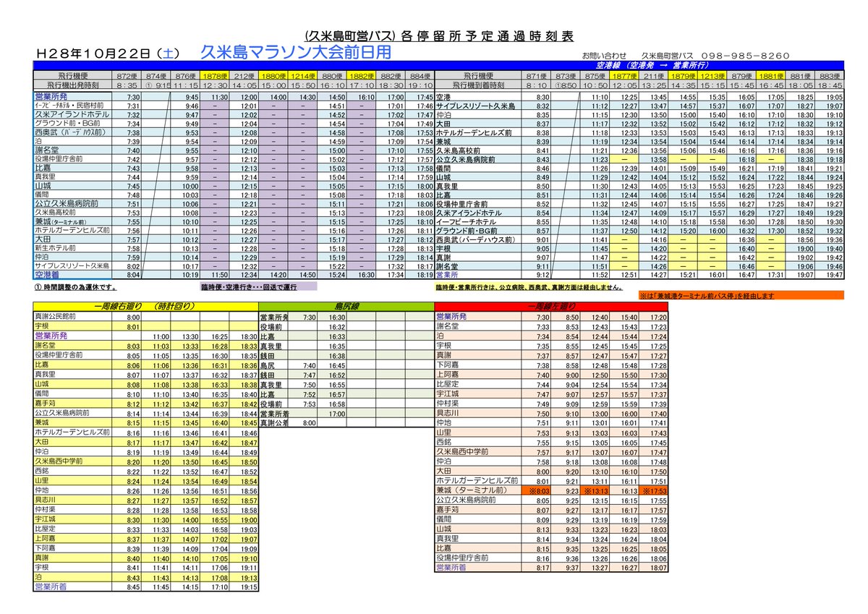868x614 pixels.
Task: Click the 飛行機出発時刻 row header
Action: 72,84
